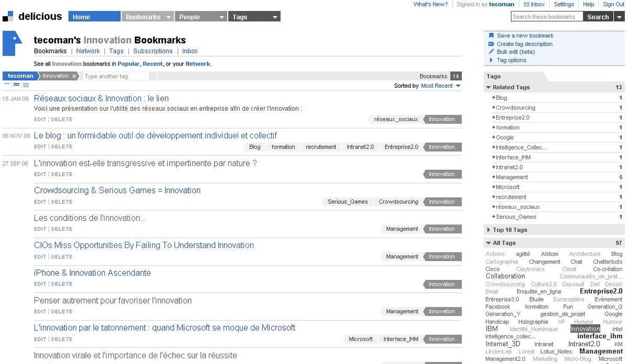Viewport: 629px width, 364px height.
Task: Open Settings in the header
Action: click(563, 4)
